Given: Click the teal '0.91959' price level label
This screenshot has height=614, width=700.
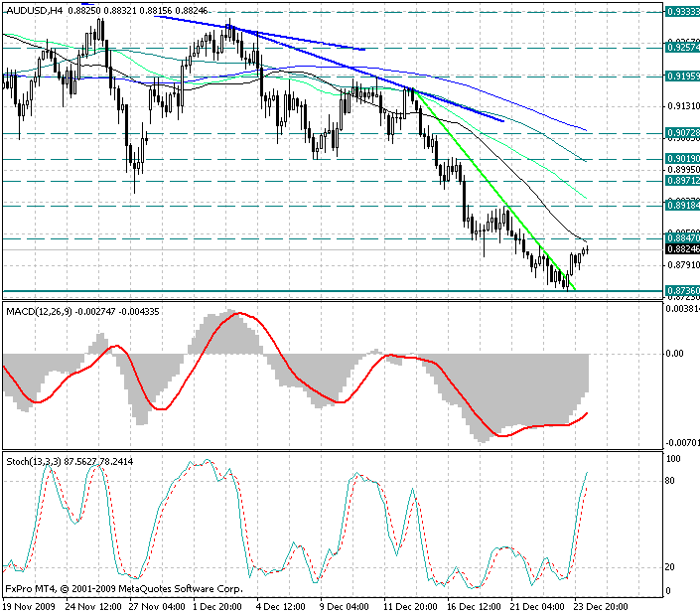Looking at the screenshot, I should coord(682,77).
